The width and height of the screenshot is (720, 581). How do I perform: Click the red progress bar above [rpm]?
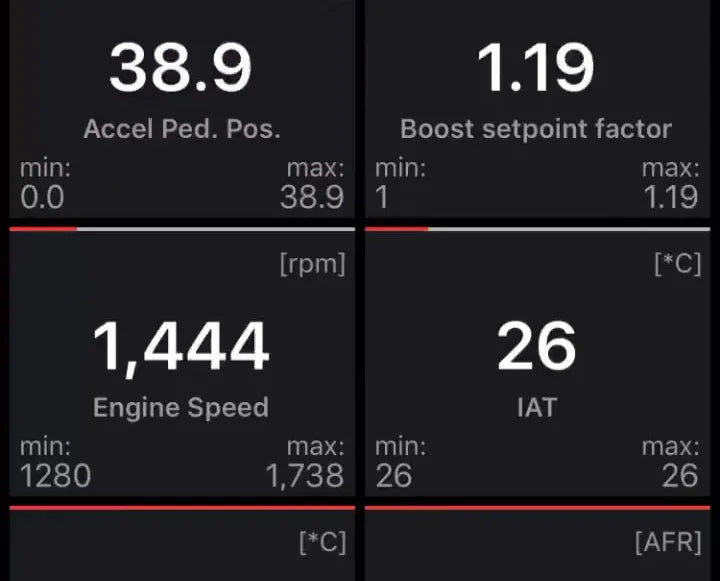click(44, 229)
